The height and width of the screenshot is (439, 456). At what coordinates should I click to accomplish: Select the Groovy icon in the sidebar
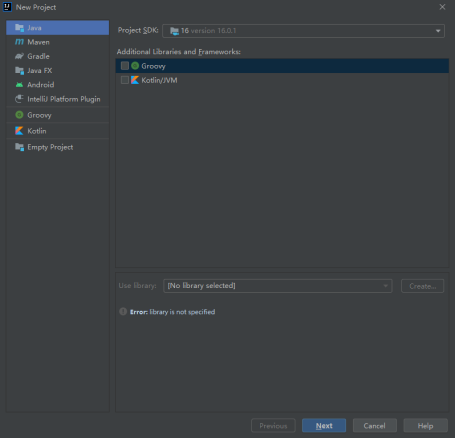[19, 115]
